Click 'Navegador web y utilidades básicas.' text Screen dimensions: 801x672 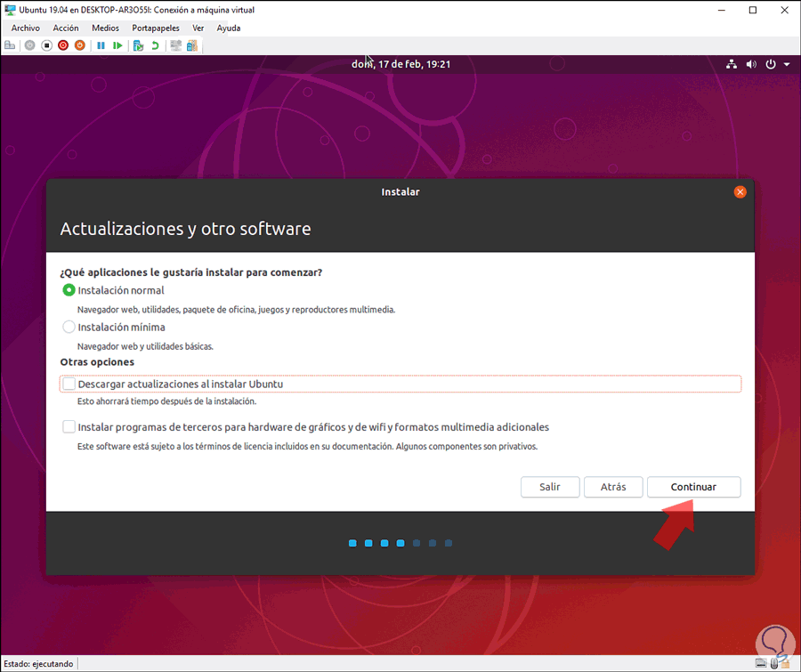click(x=145, y=346)
